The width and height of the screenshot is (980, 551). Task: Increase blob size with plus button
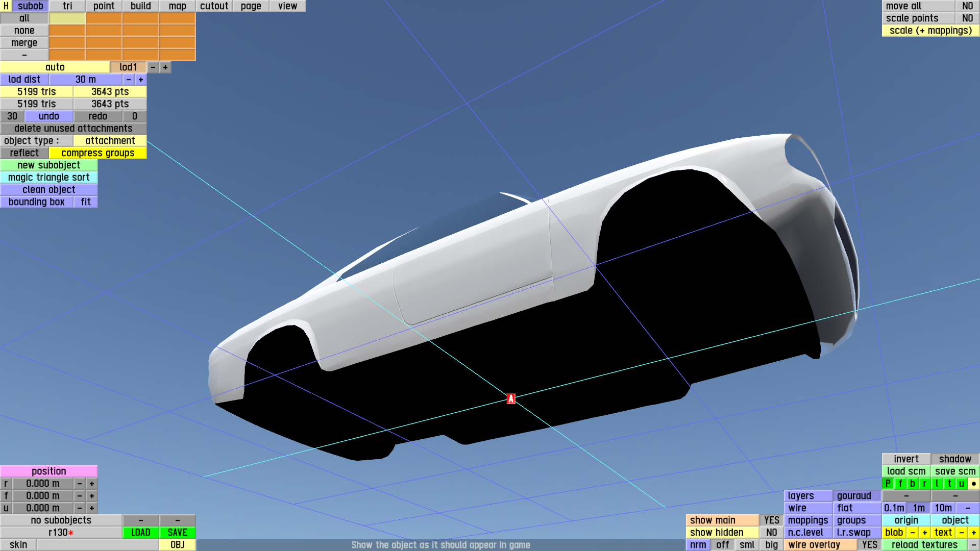924,533
